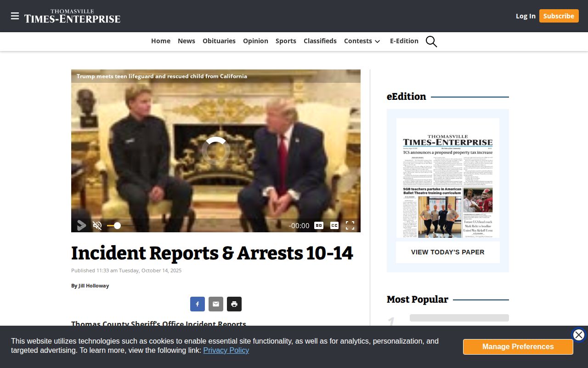
Task: Click the video loading spinner
Action: pyautogui.click(x=216, y=151)
